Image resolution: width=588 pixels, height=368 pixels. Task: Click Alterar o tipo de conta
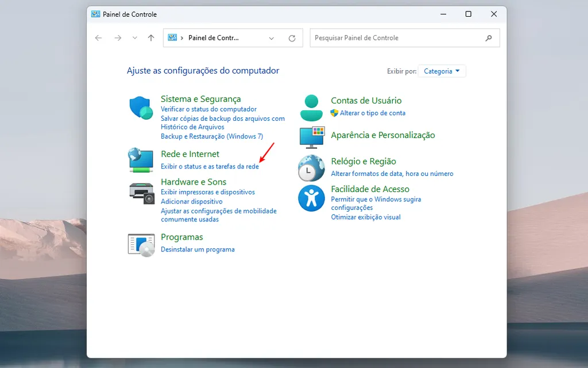pyautogui.click(x=373, y=113)
